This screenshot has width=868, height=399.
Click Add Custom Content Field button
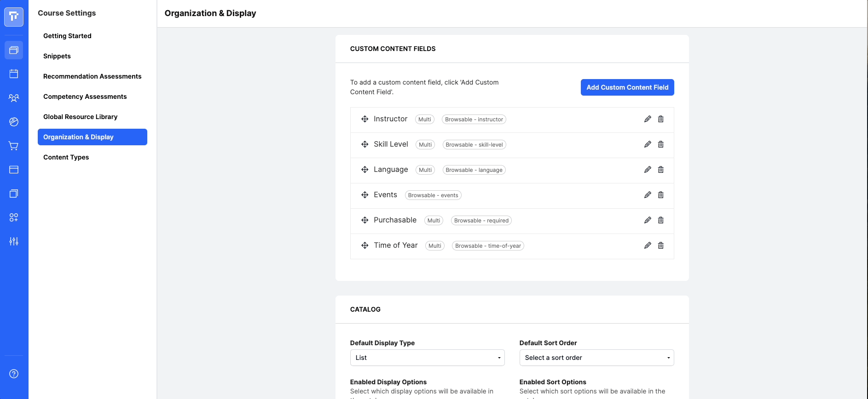point(627,87)
